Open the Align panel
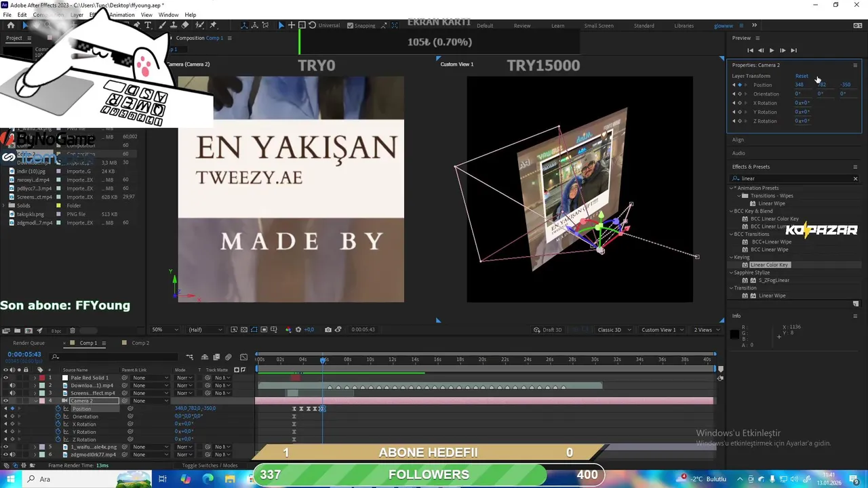Viewport: 868px width, 488px height. pos(738,140)
